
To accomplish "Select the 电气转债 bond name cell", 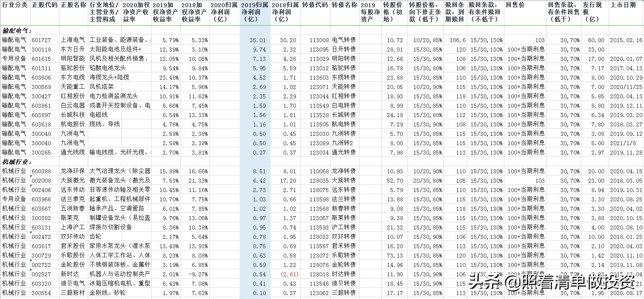I will pyautogui.click(x=344, y=40).
